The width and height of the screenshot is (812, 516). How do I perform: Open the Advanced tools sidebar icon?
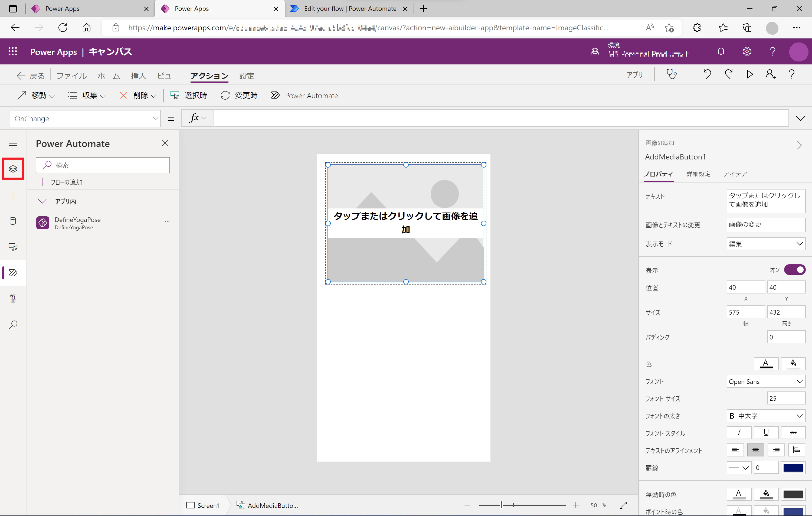pyautogui.click(x=13, y=298)
